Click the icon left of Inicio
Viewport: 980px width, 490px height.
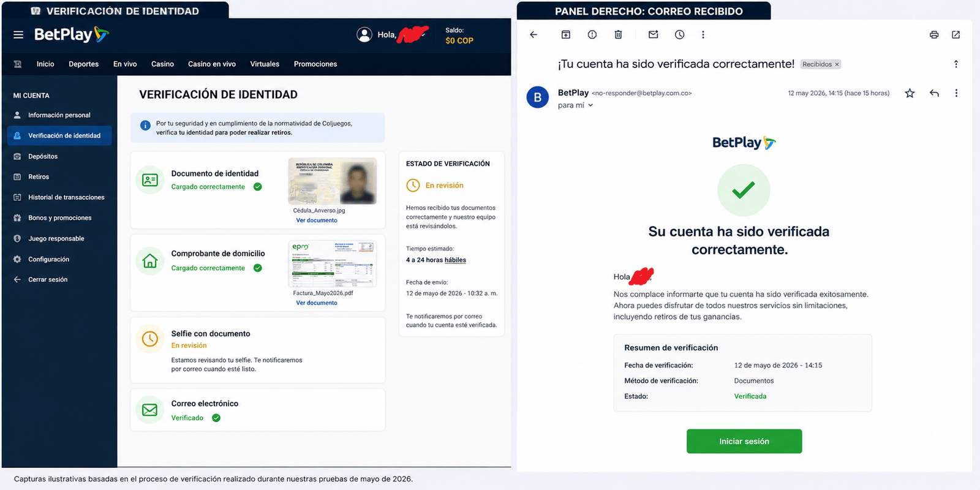(x=18, y=64)
